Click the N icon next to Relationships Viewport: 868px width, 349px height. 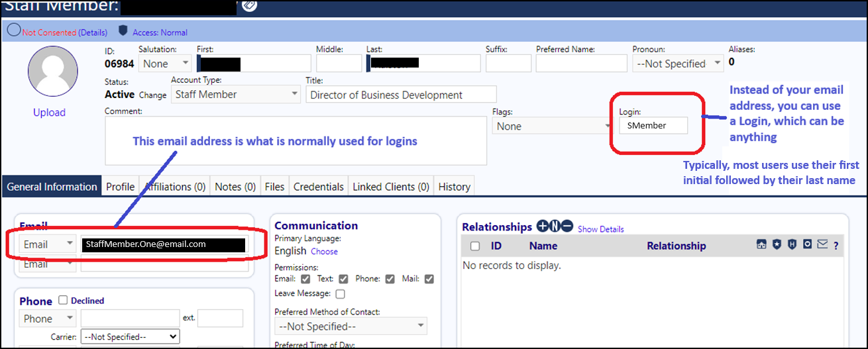tap(555, 226)
